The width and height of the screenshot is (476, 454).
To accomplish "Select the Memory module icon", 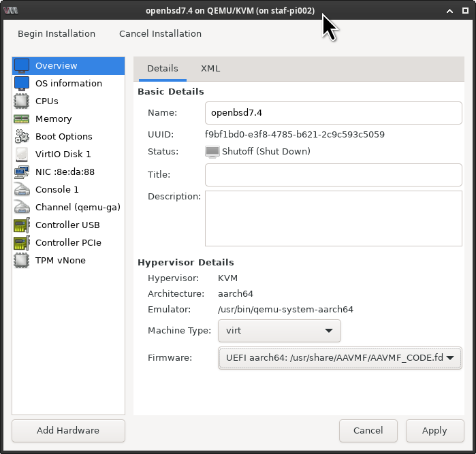I will tap(22, 119).
